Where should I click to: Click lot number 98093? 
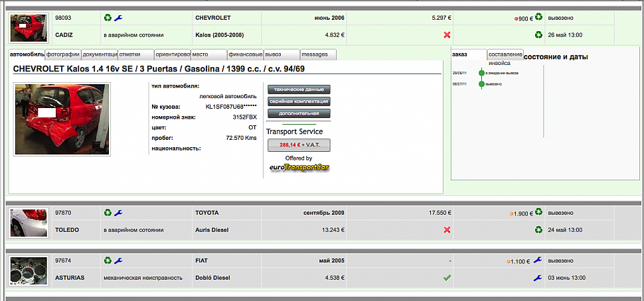click(x=63, y=18)
